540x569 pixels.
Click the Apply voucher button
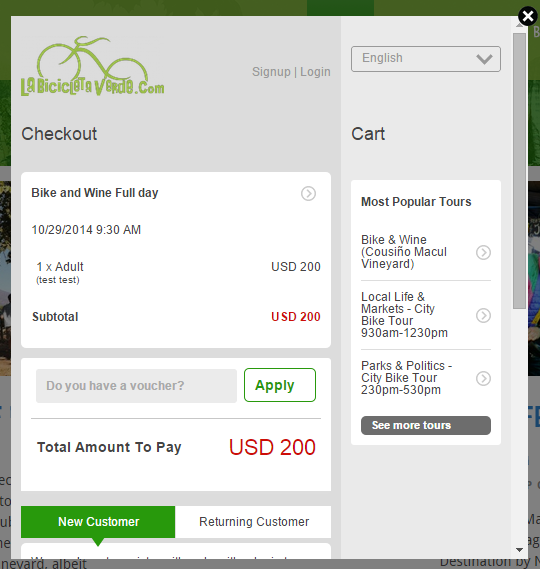tap(280, 385)
